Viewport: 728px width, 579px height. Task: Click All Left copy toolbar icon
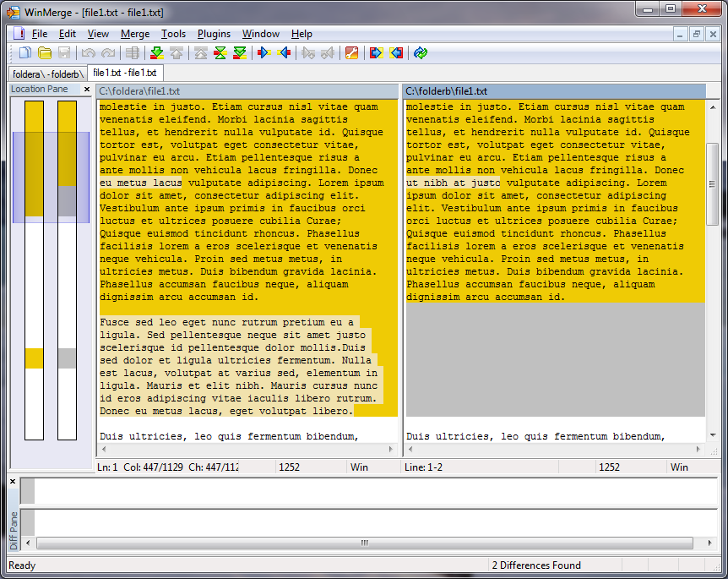pyautogui.click(x=396, y=53)
